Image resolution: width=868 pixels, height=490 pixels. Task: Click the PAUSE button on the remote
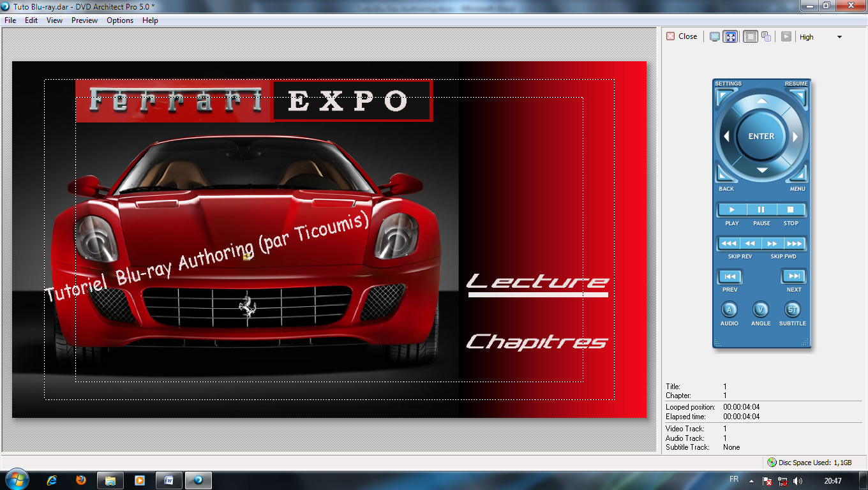coord(761,210)
